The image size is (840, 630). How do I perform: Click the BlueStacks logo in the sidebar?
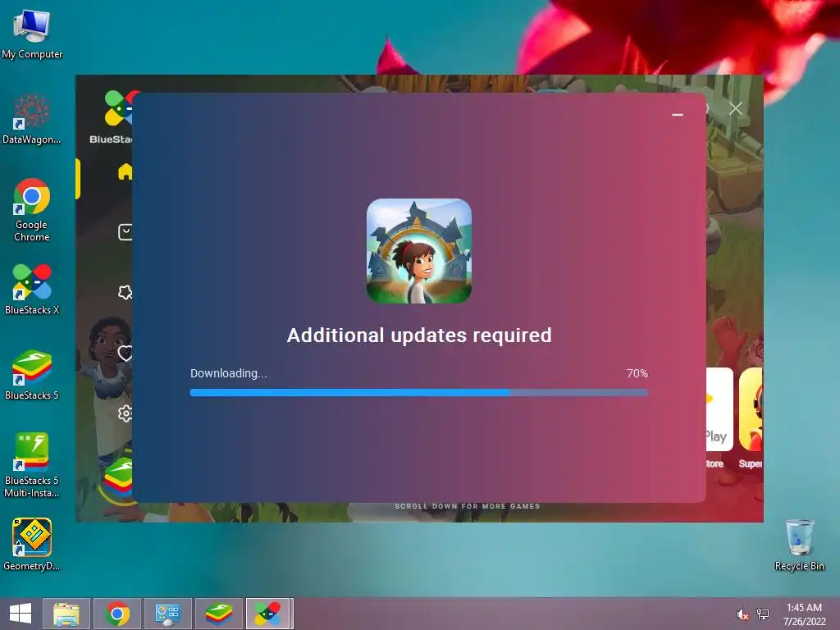click(120, 107)
